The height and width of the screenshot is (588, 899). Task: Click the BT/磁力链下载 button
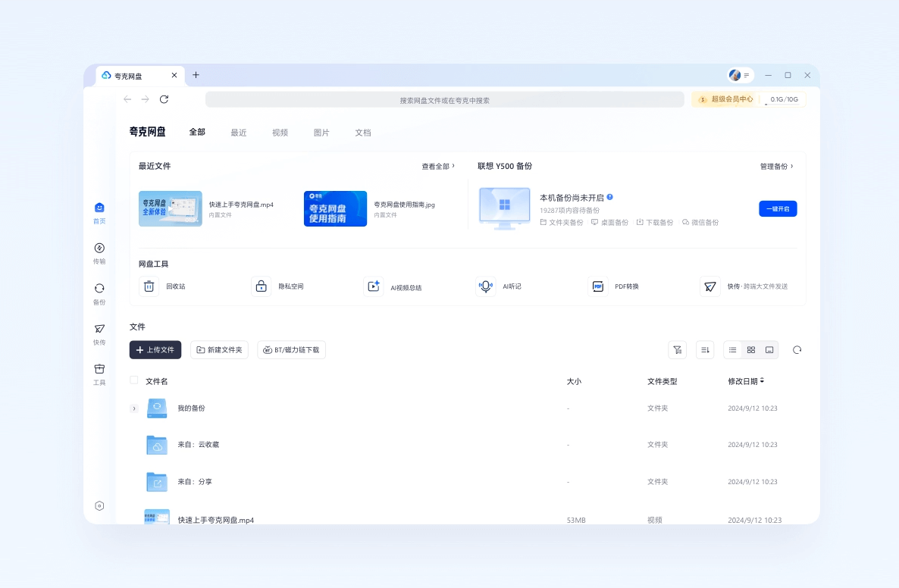click(291, 349)
